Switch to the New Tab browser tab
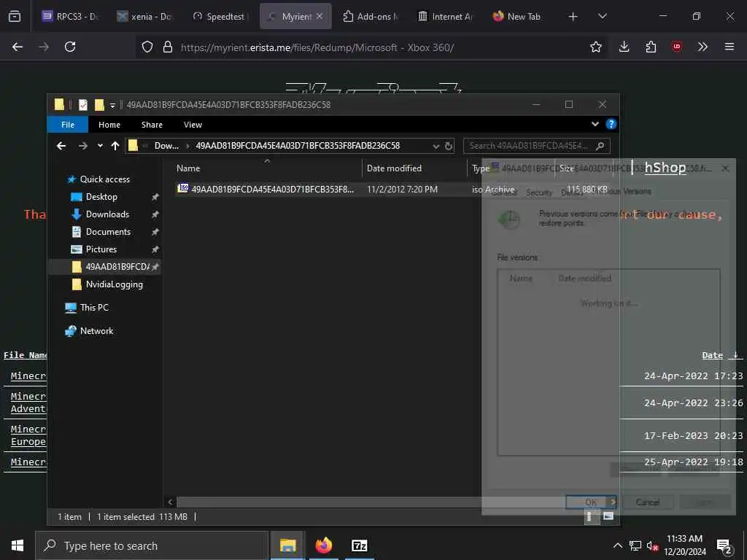Image resolution: width=747 pixels, height=560 pixels. (517, 16)
